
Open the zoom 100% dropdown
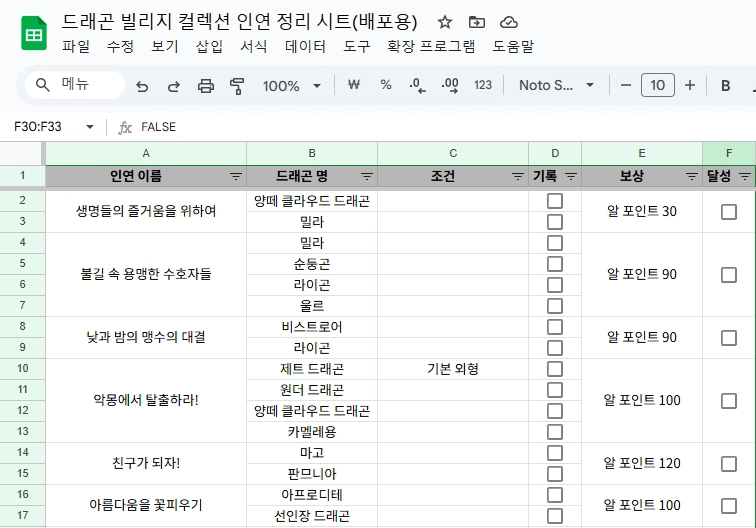[292, 86]
